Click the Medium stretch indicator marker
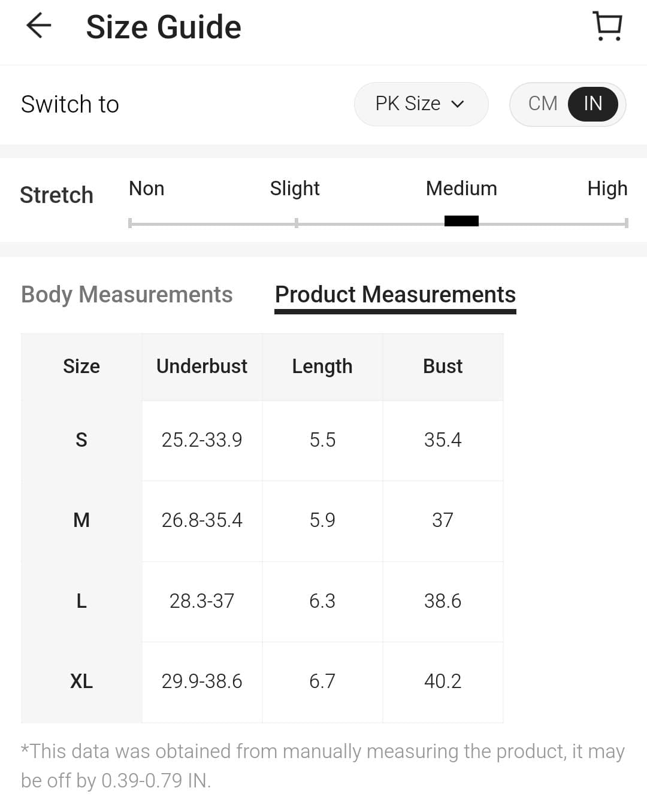 pyautogui.click(x=461, y=222)
